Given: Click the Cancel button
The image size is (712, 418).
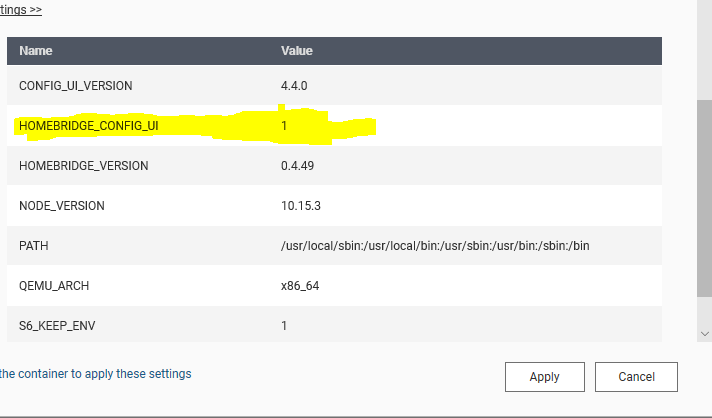Looking at the screenshot, I should click(x=636, y=377).
